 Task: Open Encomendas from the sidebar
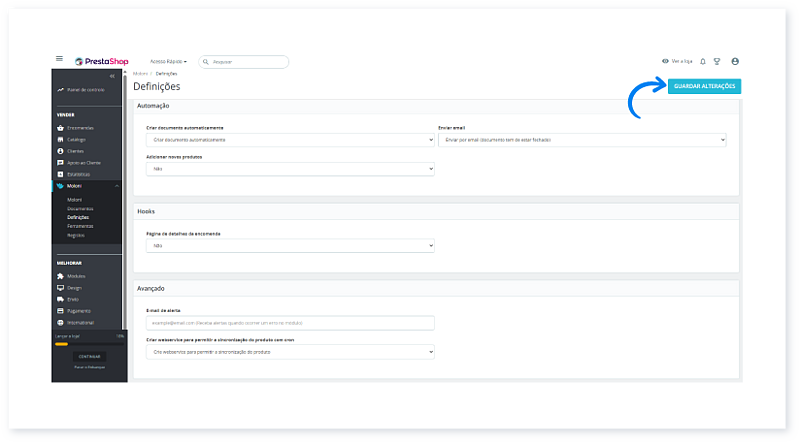click(80, 128)
